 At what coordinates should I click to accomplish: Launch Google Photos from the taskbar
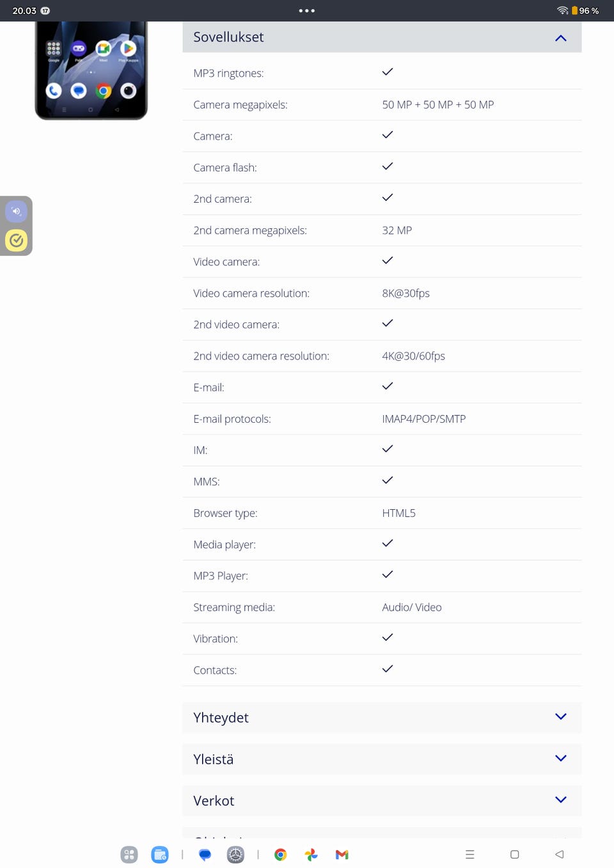point(311,855)
